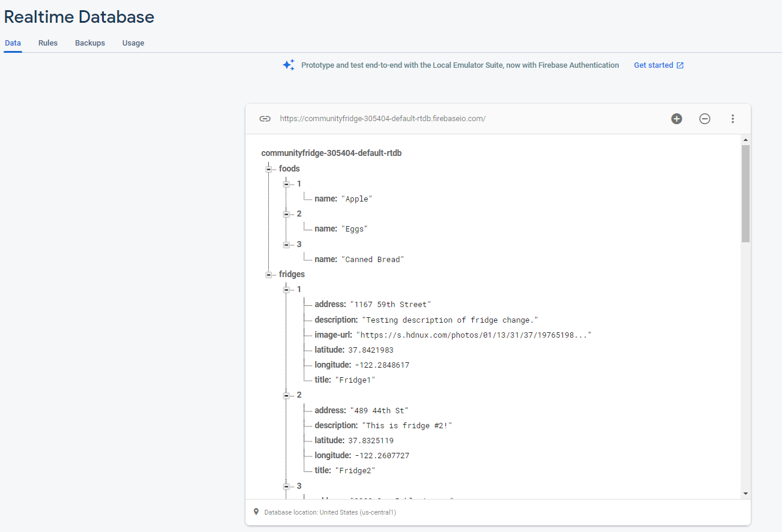Screen dimensions: 782x532
Task: Click the "This is fridge #2!" value
Action: click(x=407, y=426)
